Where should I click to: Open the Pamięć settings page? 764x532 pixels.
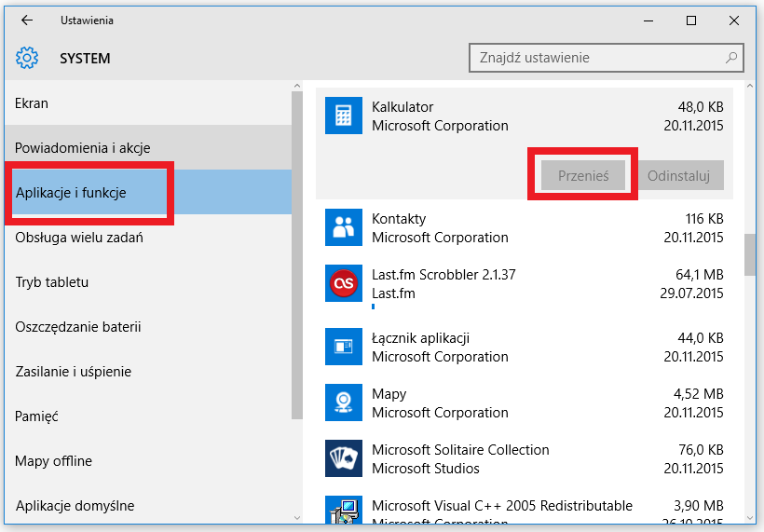coord(148,416)
